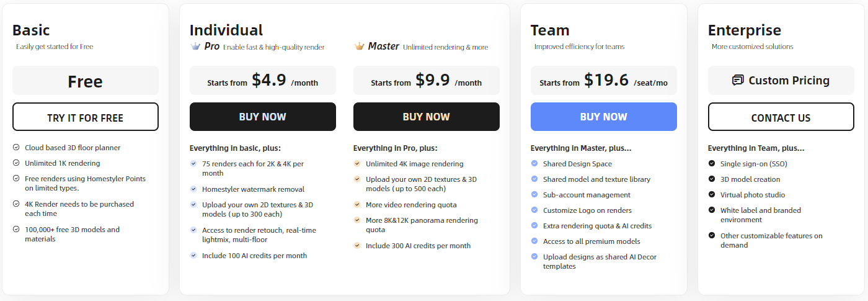Click checkmark icon beside Homestyler watermark removal

[x=193, y=189]
